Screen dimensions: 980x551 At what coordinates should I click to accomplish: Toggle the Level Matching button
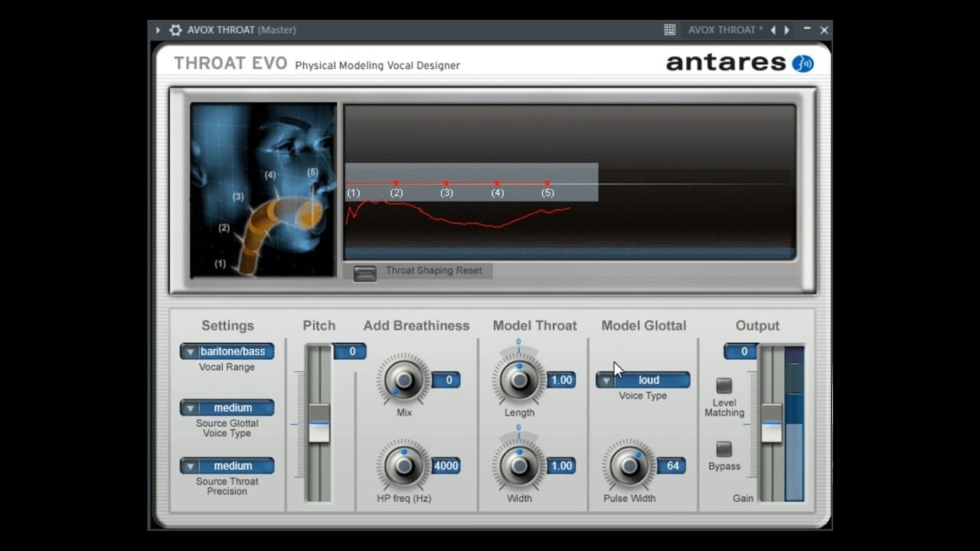(x=724, y=386)
